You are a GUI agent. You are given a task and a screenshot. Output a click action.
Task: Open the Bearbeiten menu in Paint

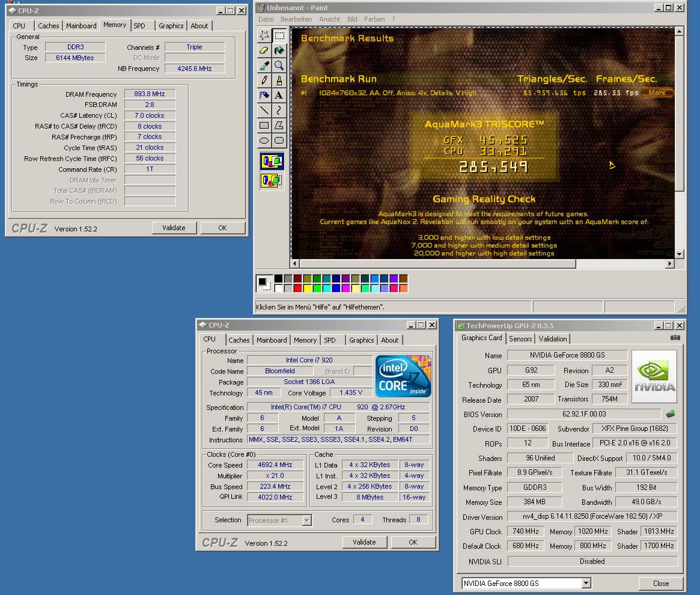(296, 19)
